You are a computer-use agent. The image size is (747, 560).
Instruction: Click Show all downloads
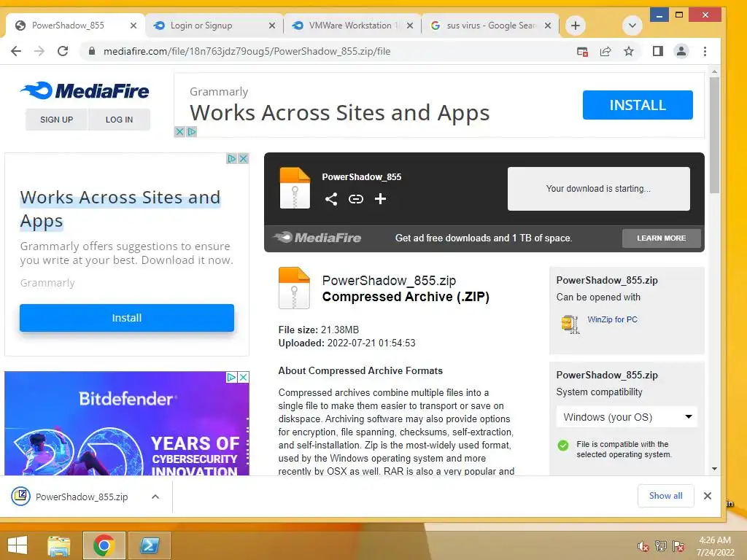click(x=665, y=496)
